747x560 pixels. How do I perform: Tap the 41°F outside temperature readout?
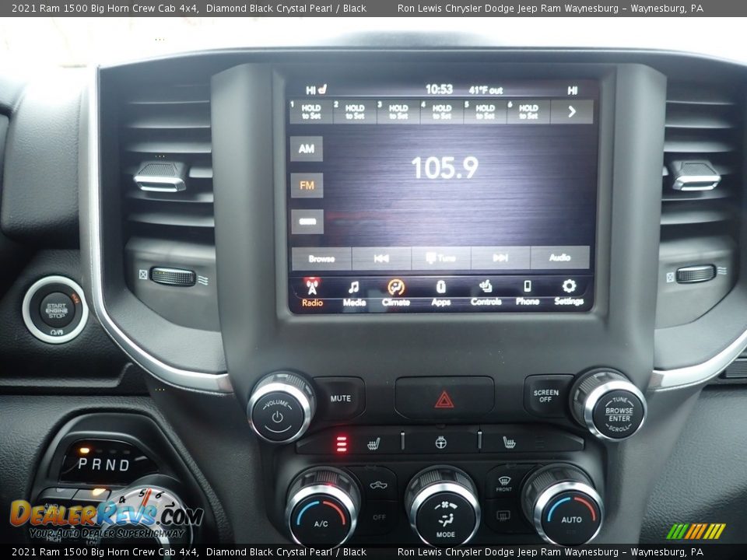tap(486, 90)
